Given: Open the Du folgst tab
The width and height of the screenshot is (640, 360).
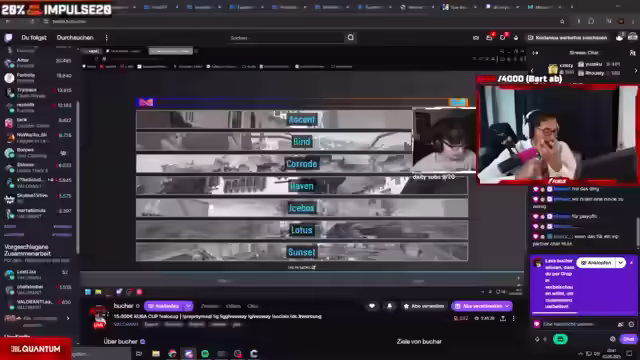Looking at the screenshot, I should coord(34,38).
